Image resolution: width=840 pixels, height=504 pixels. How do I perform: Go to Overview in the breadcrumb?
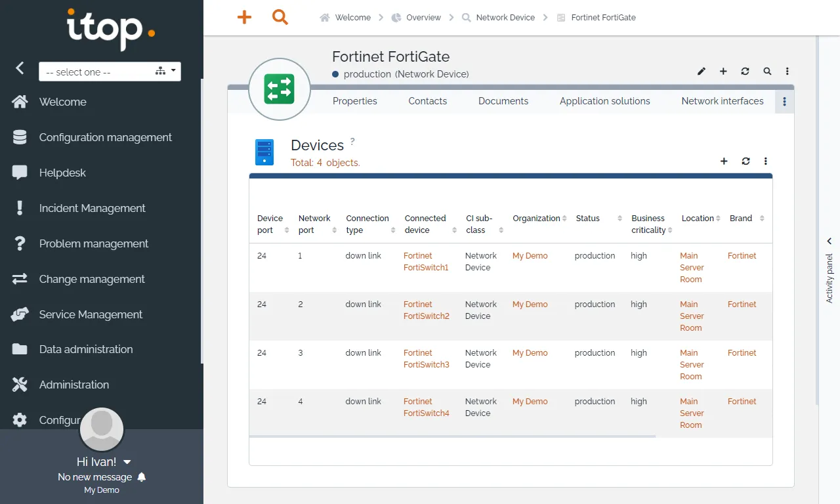click(x=423, y=18)
